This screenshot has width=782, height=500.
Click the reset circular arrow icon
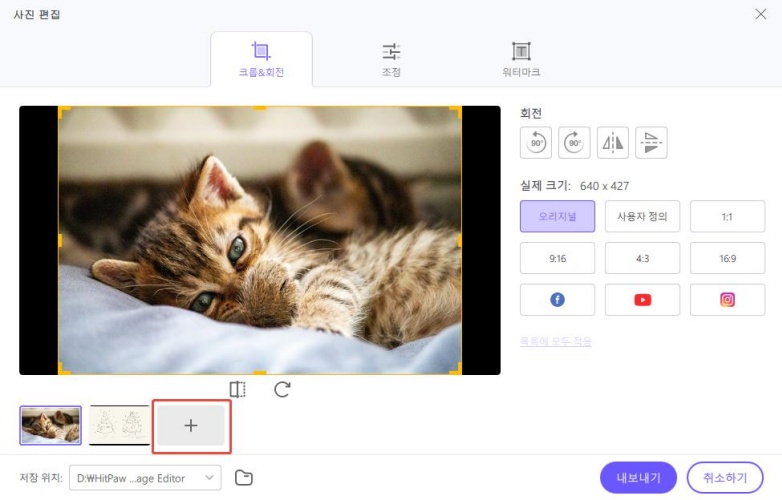[x=282, y=389]
